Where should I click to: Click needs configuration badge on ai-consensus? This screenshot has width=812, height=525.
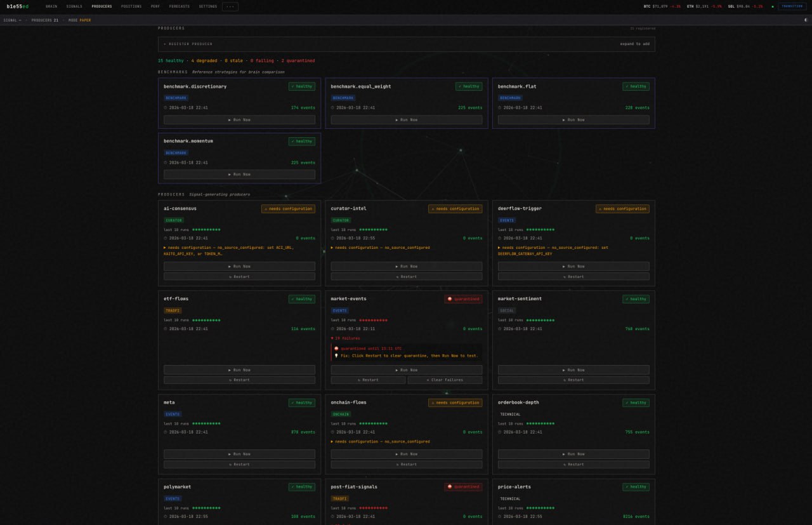click(288, 208)
